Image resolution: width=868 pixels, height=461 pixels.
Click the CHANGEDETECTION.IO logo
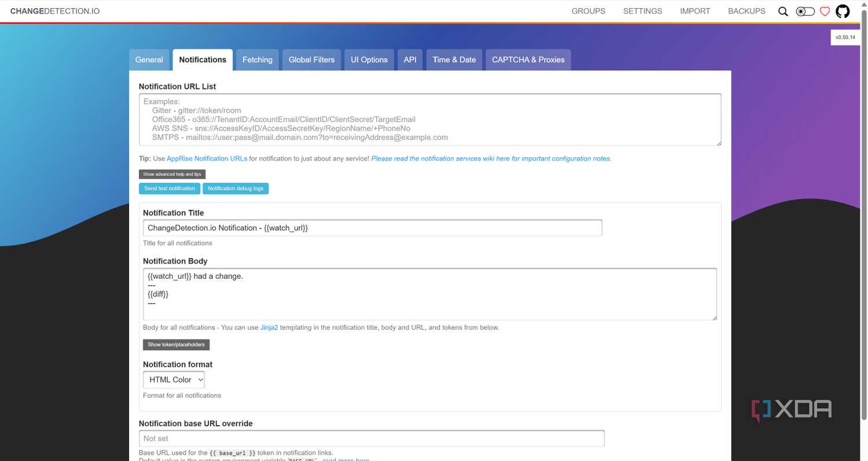(x=55, y=11)
